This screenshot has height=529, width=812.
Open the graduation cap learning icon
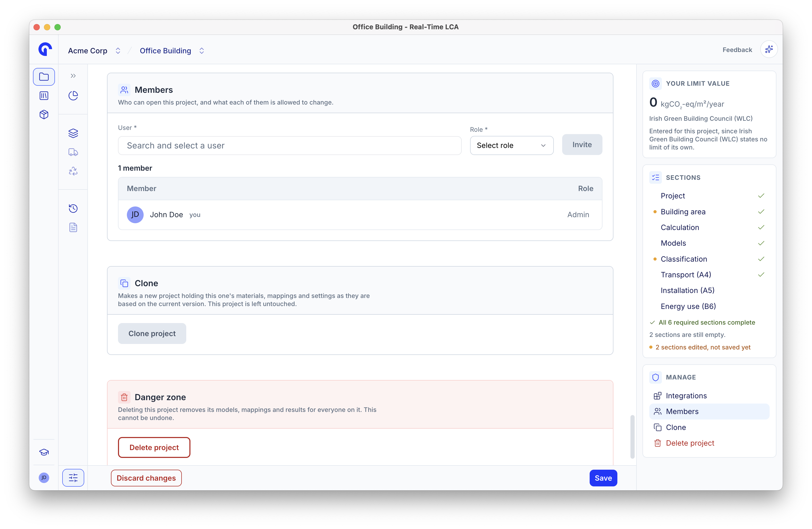44,452
